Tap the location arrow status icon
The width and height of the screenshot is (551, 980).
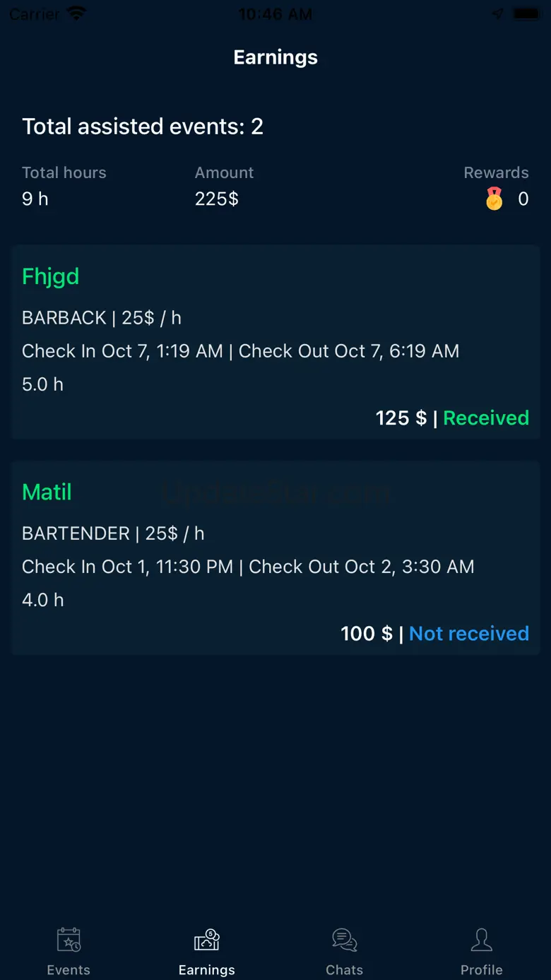(498, 13)
